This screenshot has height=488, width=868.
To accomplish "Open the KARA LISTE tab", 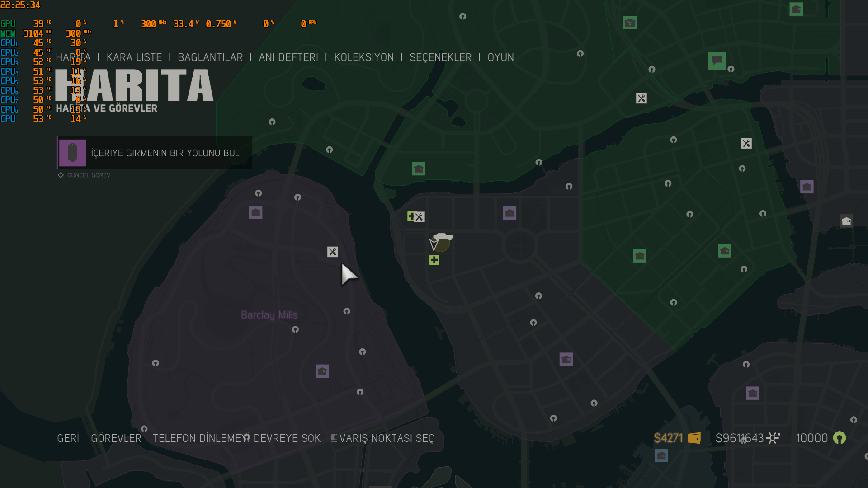I will click(x=134, y=57).
